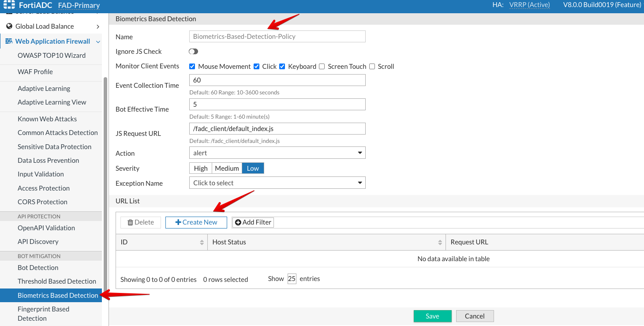This screenshot has height=326, width=644.
Task: Click the plus icon on Create New
Action: tap(178, 222)
